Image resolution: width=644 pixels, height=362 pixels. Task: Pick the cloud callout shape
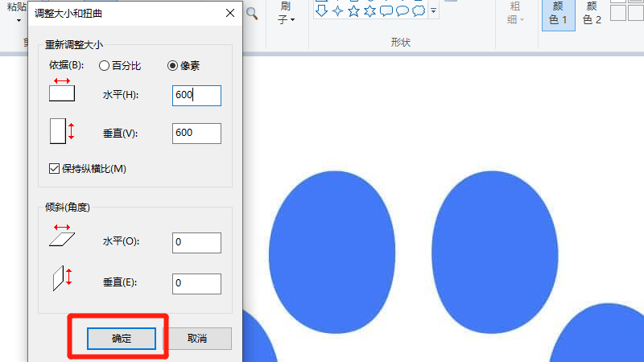[x=418, y=11]
